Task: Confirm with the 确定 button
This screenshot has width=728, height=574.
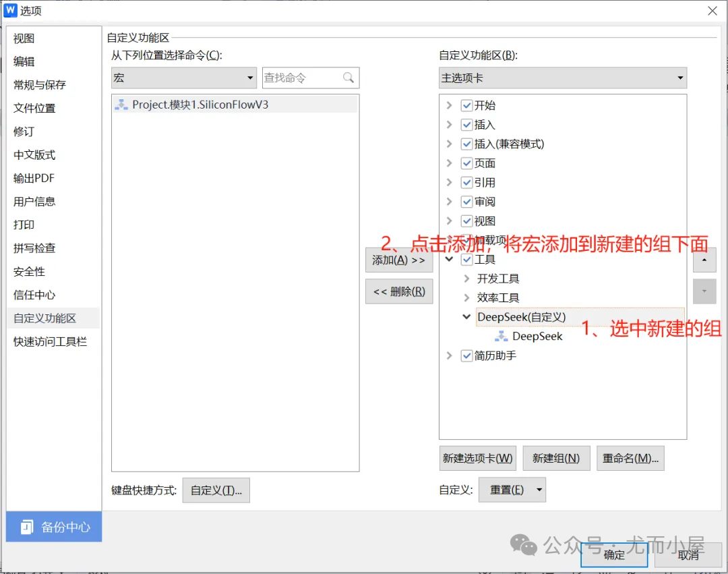Action: (x=614, y=555)
